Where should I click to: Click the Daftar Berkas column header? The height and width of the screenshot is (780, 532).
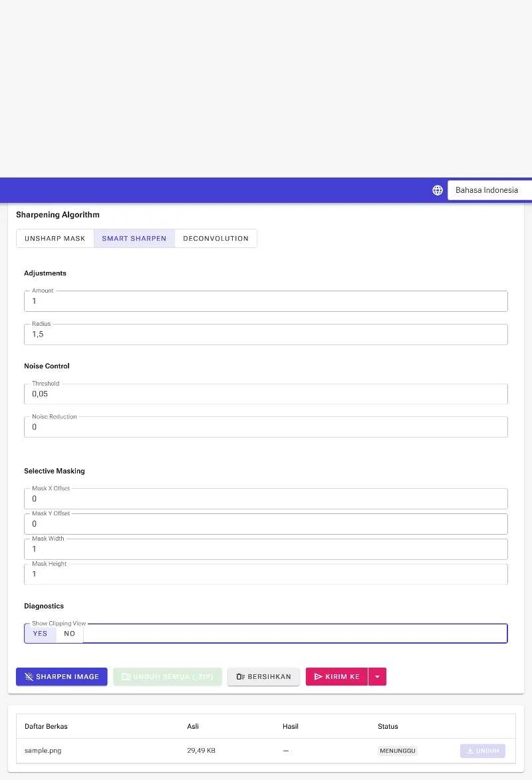tap(46, 726)
